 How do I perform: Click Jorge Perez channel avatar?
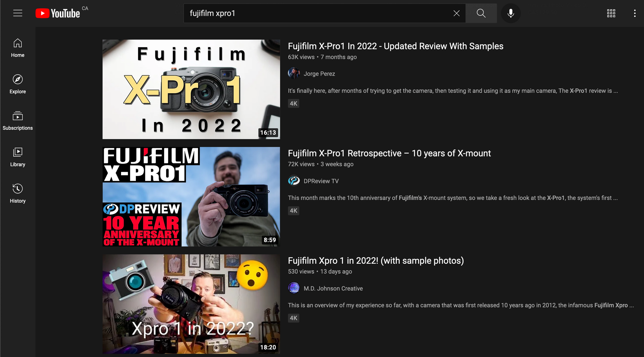coord(294,73)
